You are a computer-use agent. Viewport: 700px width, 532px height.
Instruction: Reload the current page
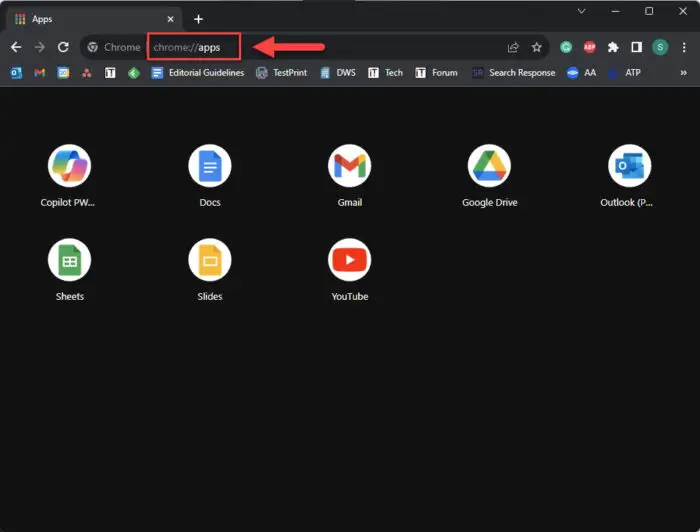63,47
